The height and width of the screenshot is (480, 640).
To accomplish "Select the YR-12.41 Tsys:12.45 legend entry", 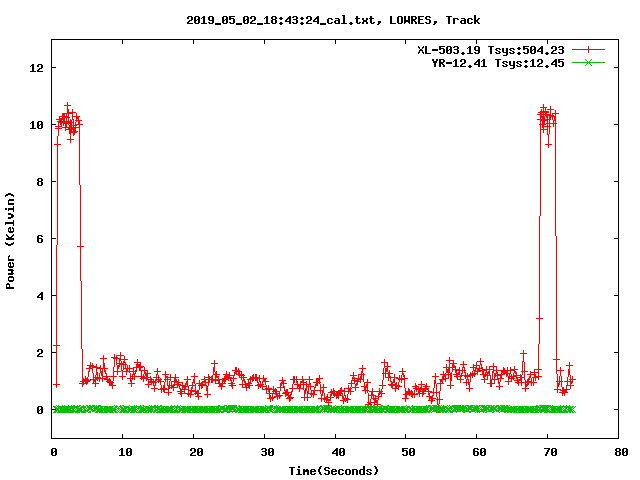I will pyautogui.click(x=498, y=63).
